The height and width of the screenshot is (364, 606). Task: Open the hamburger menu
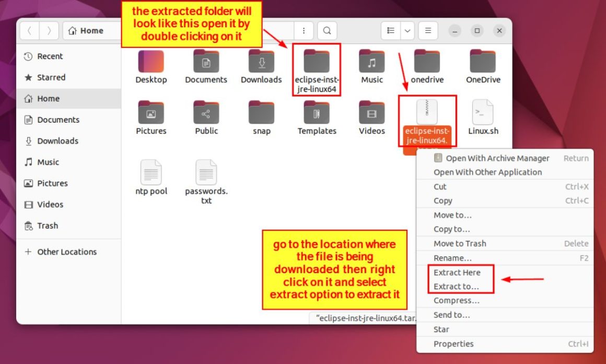[x=428, y=30]
